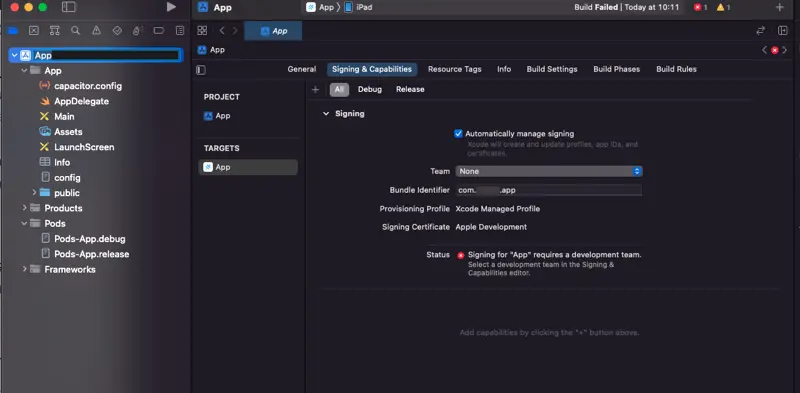Open the iPad run destination selector
800x393 pixels.
coord(358,7)
